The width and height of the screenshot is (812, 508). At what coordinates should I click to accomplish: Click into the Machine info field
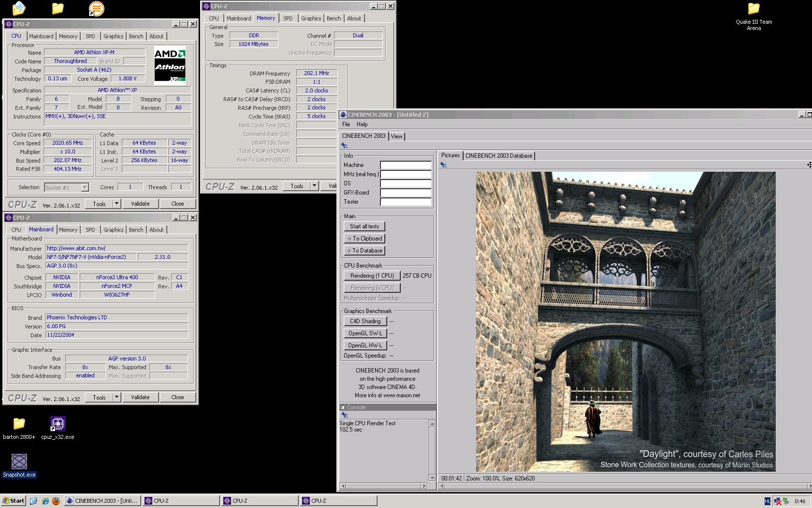click(406, 165)
